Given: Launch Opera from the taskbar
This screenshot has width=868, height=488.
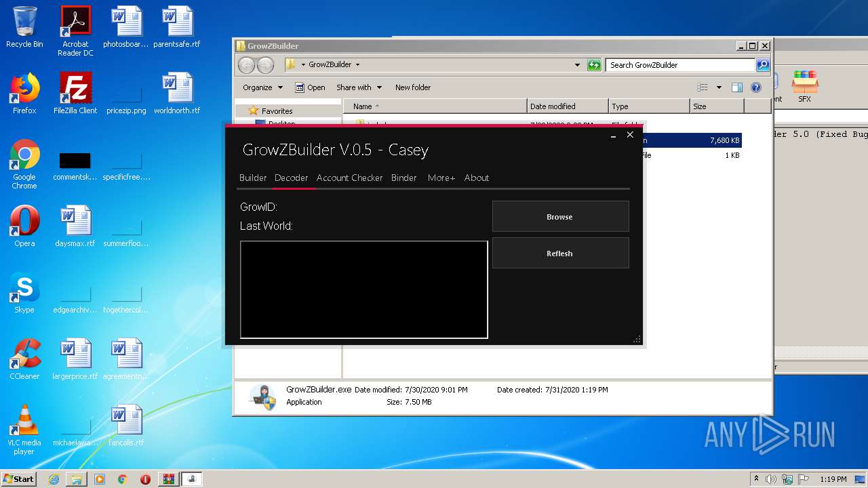Looking at the screenshot, I should click(x=145, y=479).
